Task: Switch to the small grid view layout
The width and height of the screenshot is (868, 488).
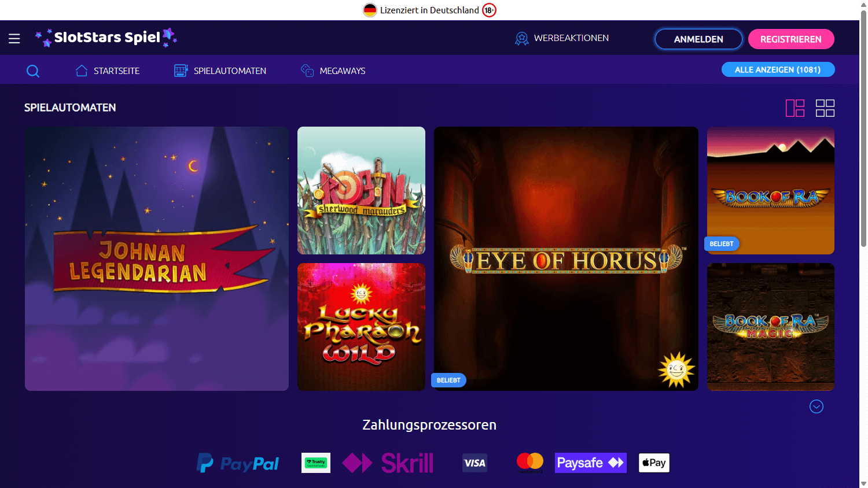Action: point(825,108)
